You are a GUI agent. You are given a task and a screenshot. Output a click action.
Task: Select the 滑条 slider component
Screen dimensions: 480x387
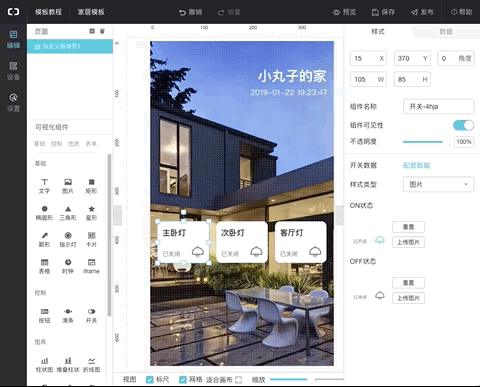(x=68, y=316)
